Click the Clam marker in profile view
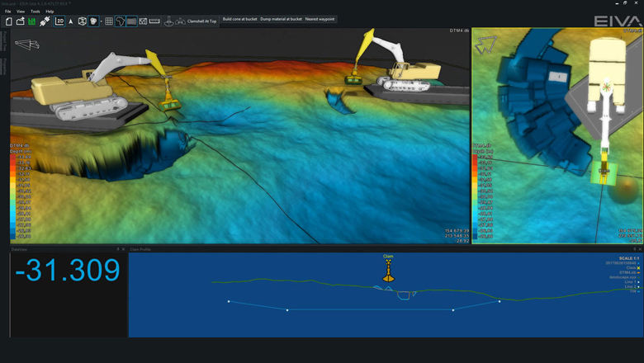Viewport: 644px width, 363px height. click(388, 272)
